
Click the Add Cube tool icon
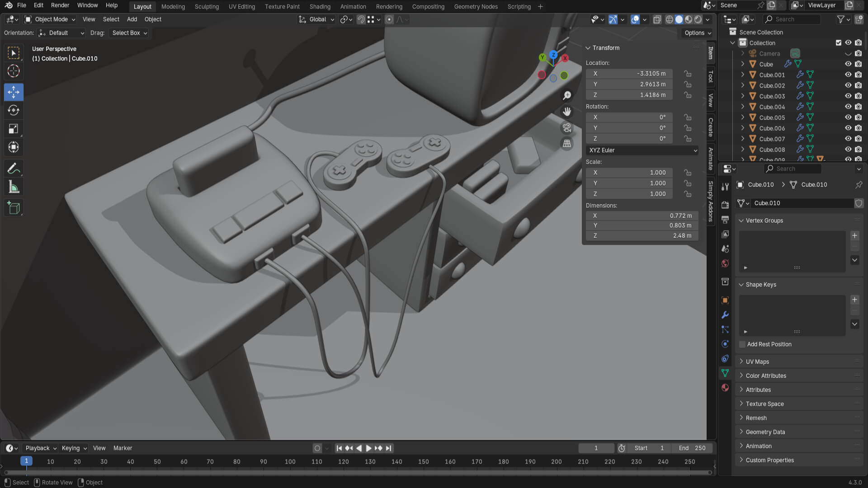click(x=14, y=208)
